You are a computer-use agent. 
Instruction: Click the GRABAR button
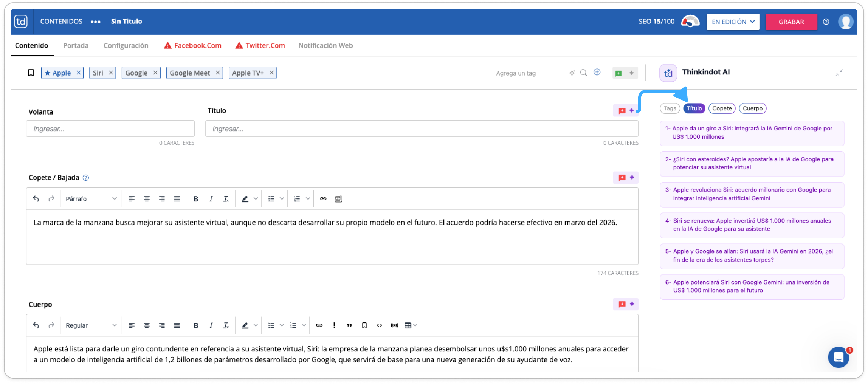(791, 22)
